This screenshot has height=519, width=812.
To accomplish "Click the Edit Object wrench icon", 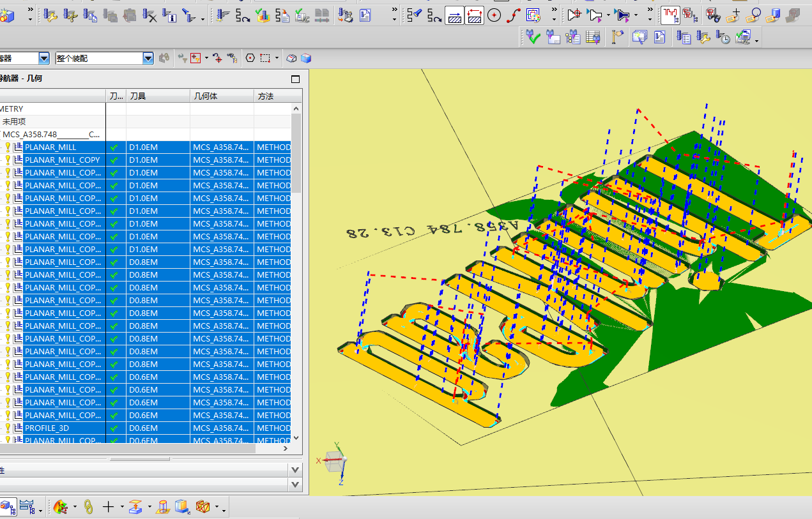I will click(50, 15).
